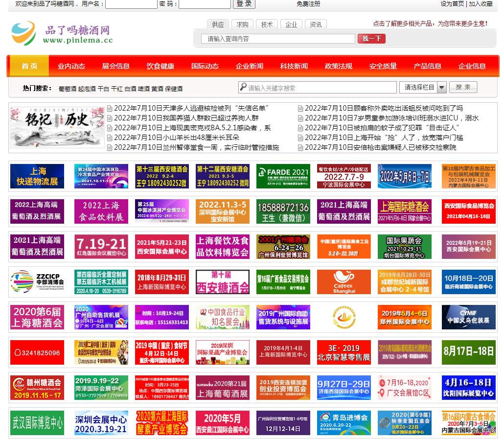This screenshot has width=504, height=441.
Task: Switch to the 供应 search tab
Action: click(x=218, y=24)
